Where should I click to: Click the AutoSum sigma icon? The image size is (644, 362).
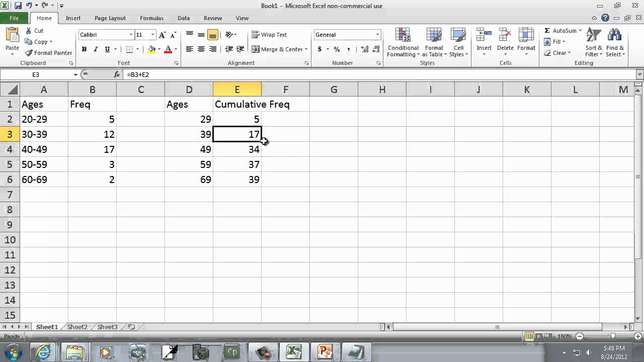pos(547,31)
